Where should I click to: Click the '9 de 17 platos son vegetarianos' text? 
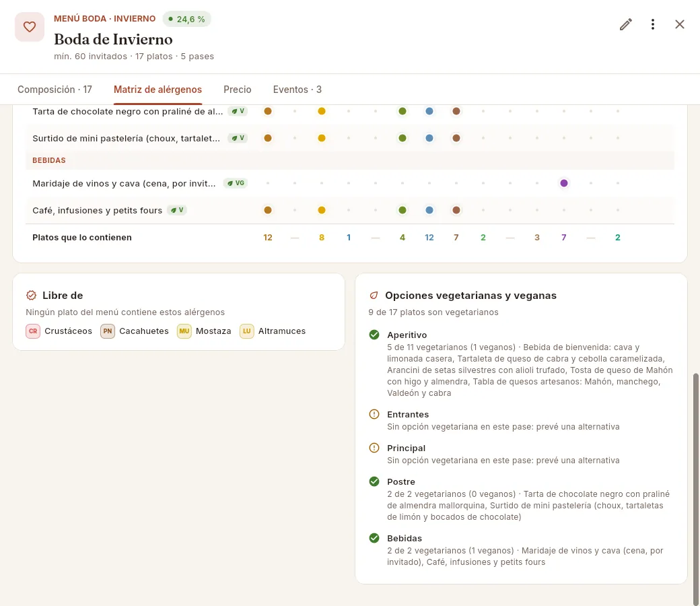[433, 312]
